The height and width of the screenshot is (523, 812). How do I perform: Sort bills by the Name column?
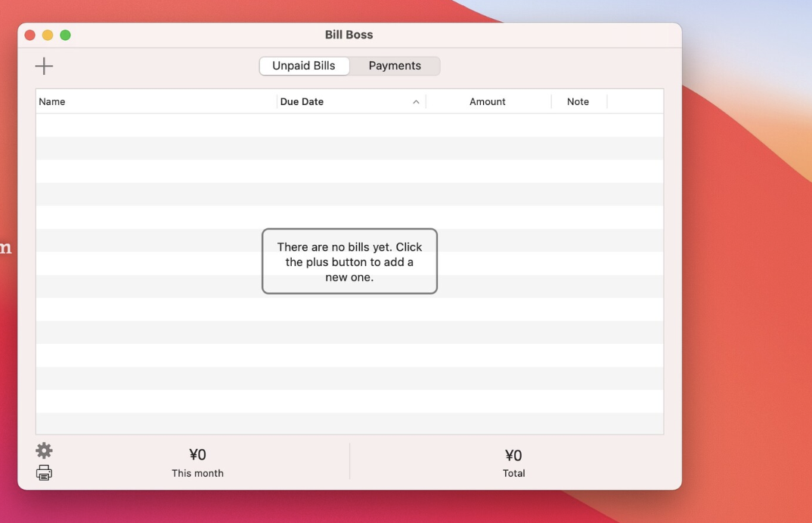point(52,101)
